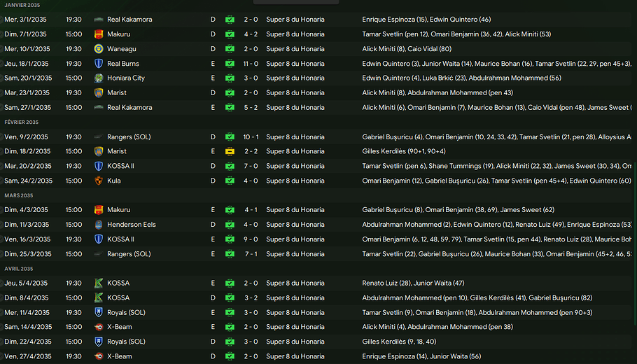Click the Honiara City team name

point(126,78)
